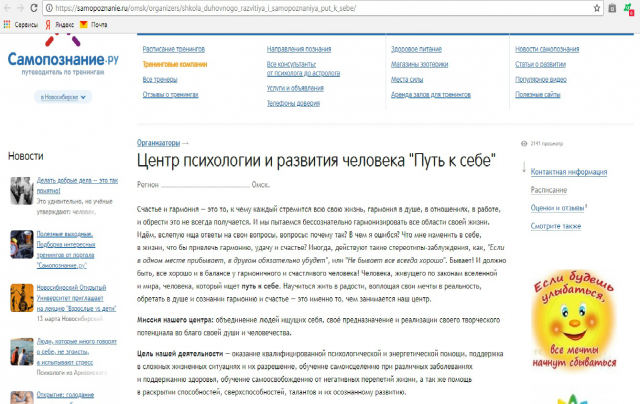Click the browser back arrow

(7, 8)
